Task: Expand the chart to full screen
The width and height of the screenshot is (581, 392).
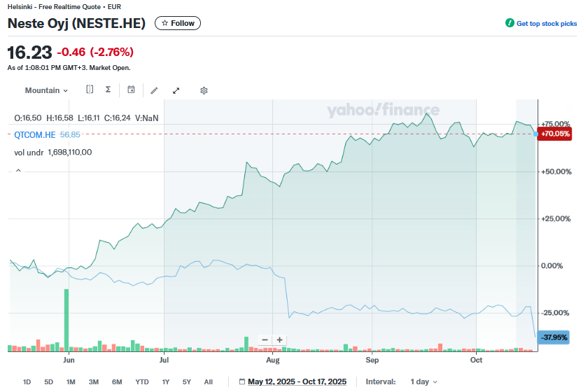Action: coord(176,90)
